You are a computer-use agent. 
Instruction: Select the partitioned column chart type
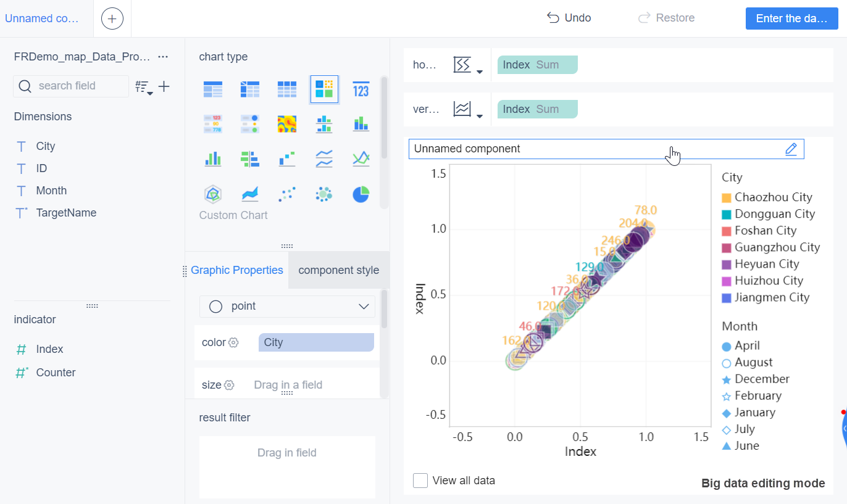(x=324, y=124)
